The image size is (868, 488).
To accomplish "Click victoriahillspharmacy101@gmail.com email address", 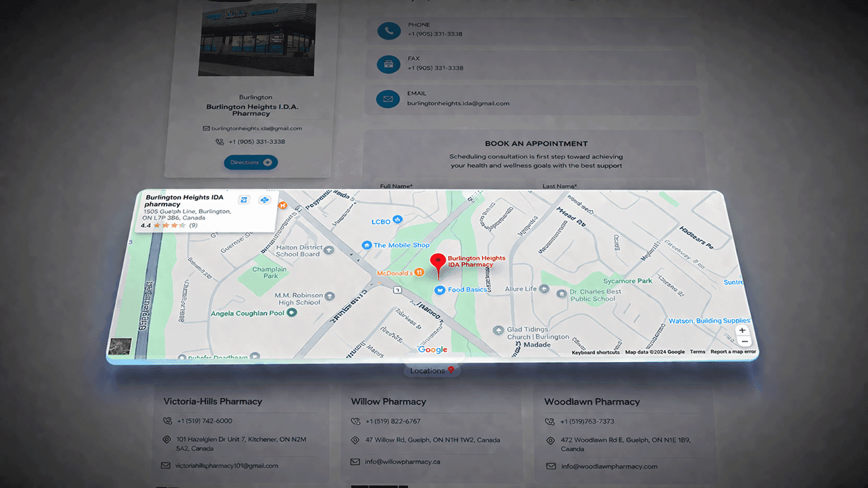I will [227, 466].
